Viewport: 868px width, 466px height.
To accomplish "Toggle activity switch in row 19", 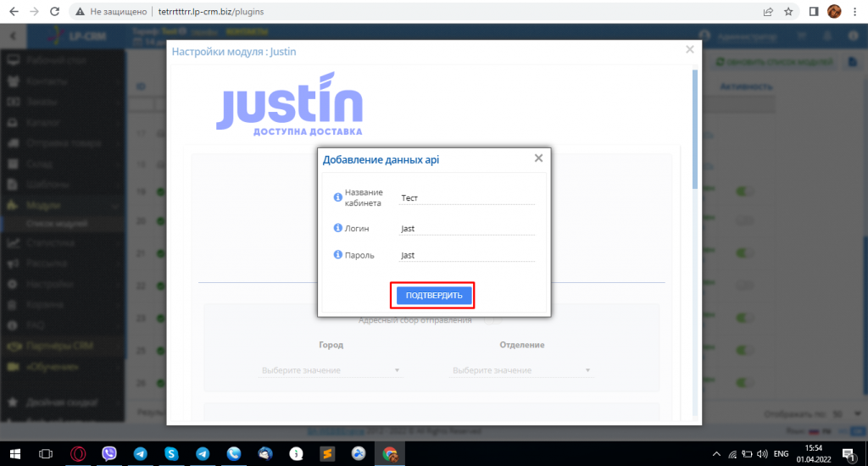I will tap(744, 191).
